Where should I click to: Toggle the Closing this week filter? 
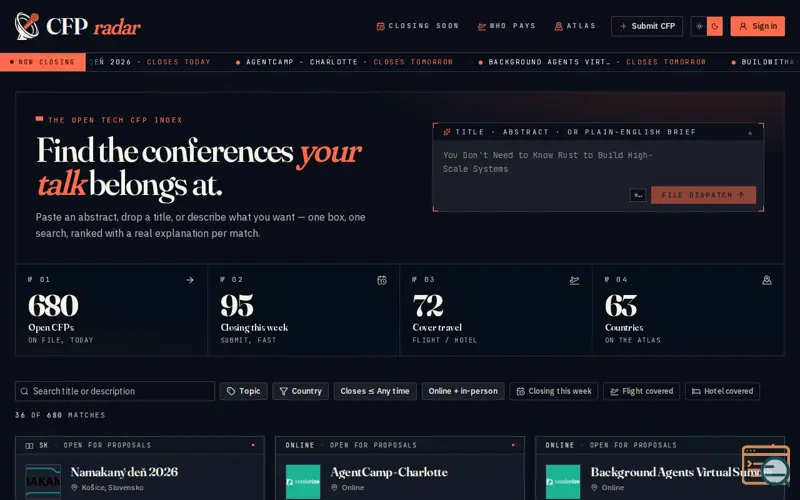554,391
